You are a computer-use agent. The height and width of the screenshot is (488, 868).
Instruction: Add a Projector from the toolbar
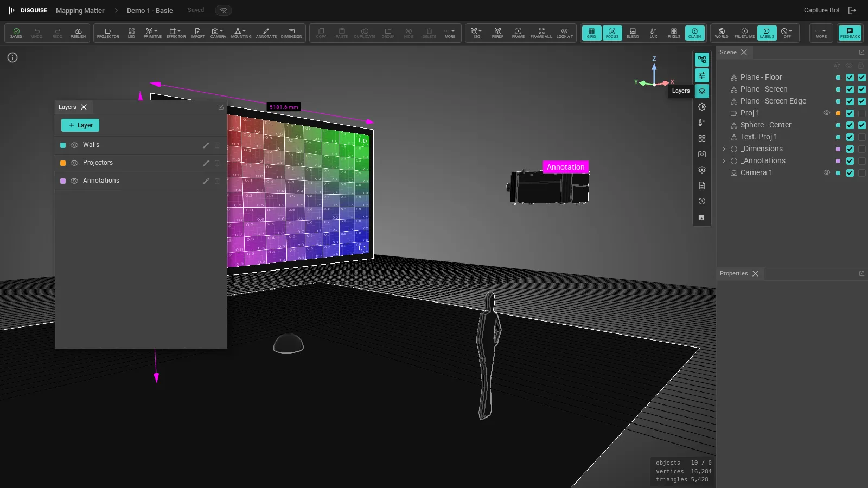point(108,33)
